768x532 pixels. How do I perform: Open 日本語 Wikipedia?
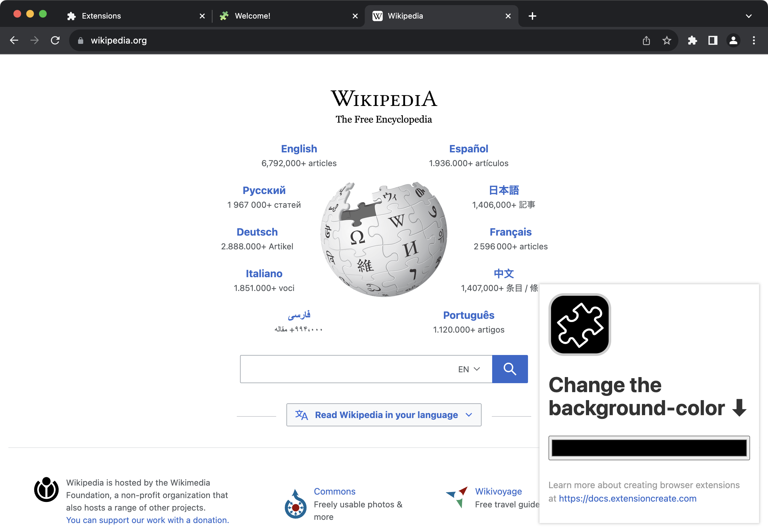click(504, 190)
